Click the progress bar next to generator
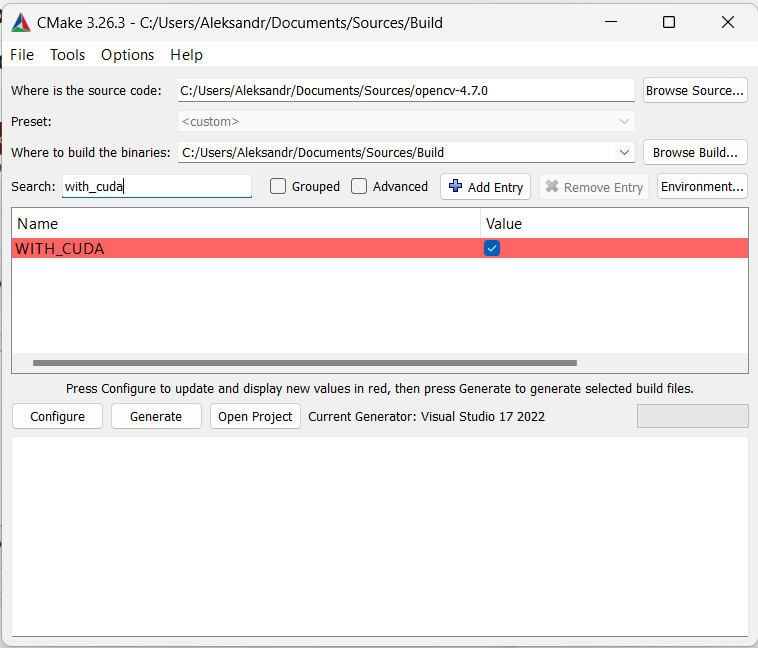 point(692,416)
